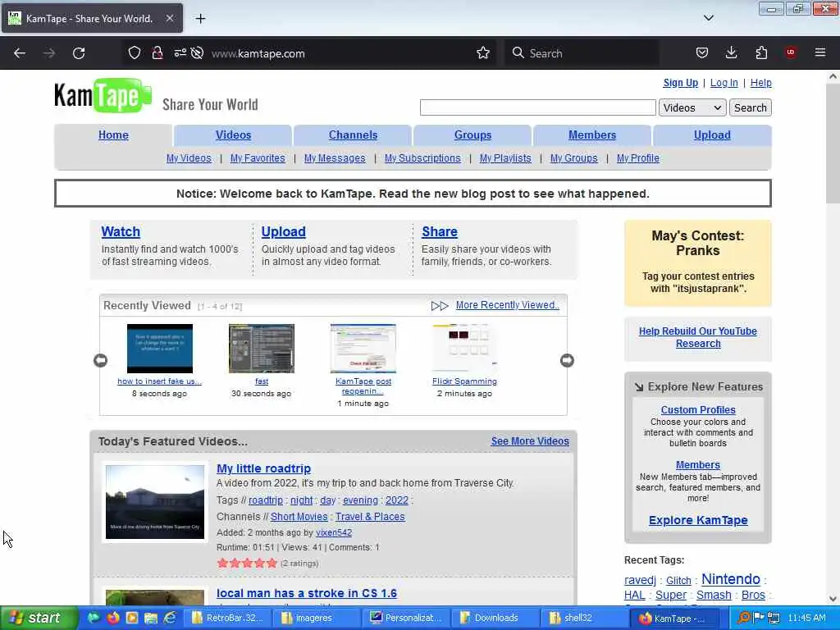Image resolution: width=840 pixels, height=630 pixels.
Task: Click the Help link
Action: click(760, 83)
